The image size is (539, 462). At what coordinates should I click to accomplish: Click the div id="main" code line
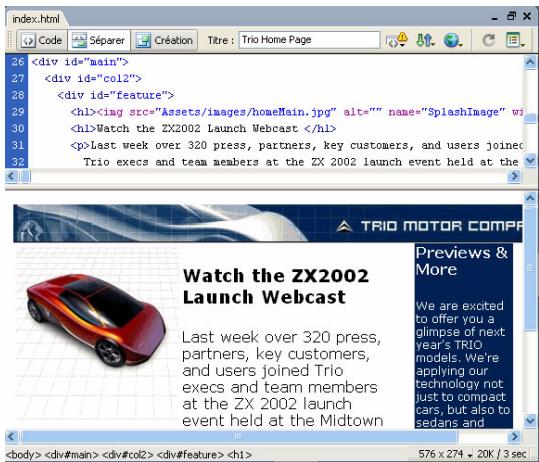tap(80, 62)
